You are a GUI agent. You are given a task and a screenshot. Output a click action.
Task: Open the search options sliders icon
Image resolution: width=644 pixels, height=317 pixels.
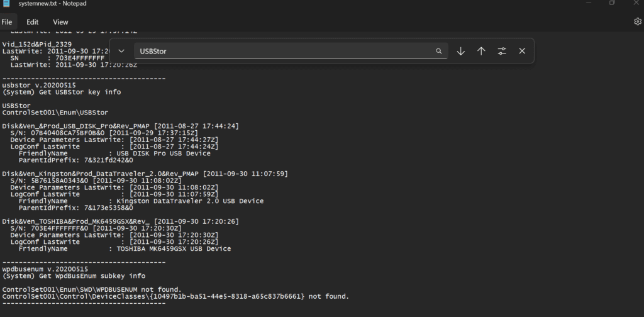502,51
